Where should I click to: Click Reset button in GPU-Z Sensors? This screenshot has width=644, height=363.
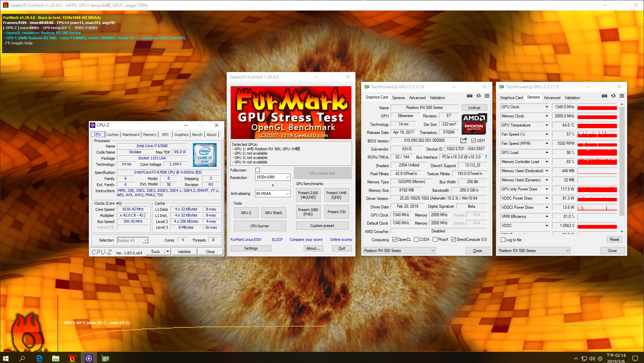tap(614, 240)
